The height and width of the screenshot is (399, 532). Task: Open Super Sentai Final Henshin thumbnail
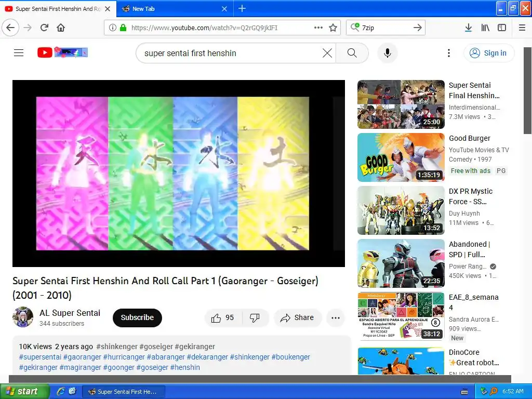pos(401,104)
